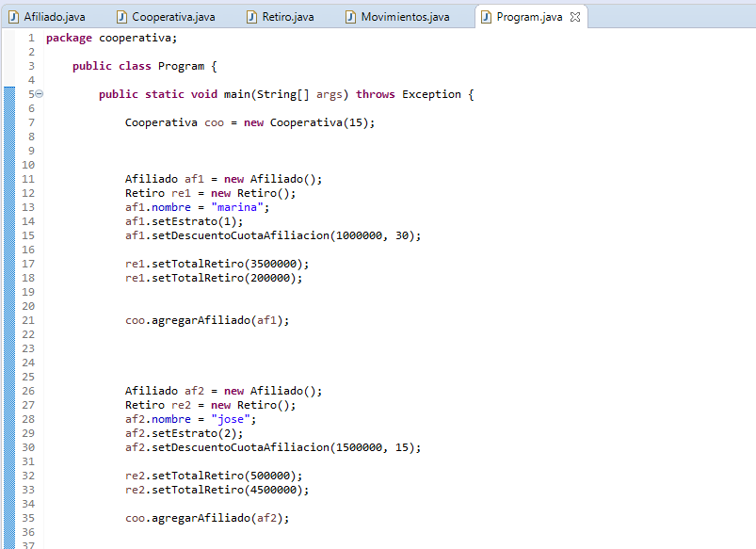Click the string "jose"
This screenshot has height=549, width=756.
230,419
